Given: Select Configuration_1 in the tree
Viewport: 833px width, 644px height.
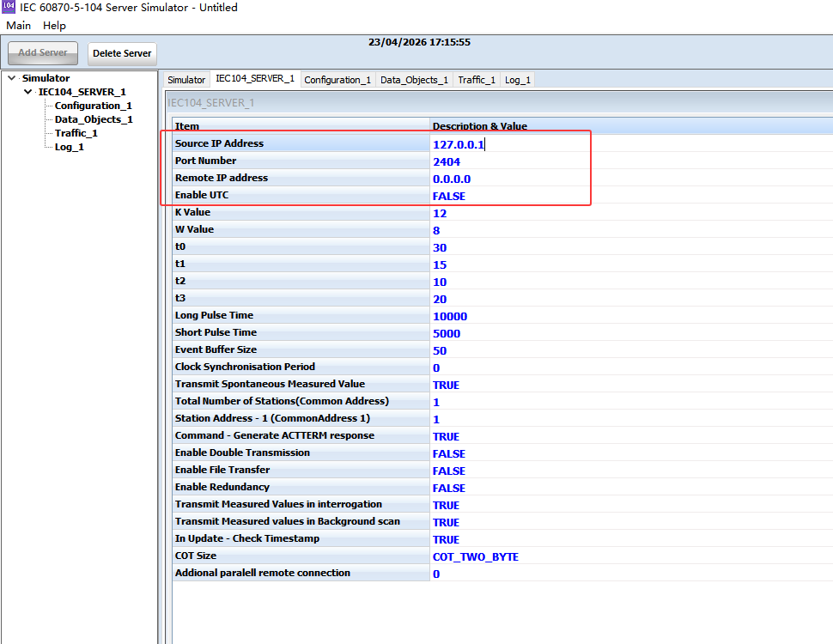Looking at the screenshot, I should pos(93,106).
